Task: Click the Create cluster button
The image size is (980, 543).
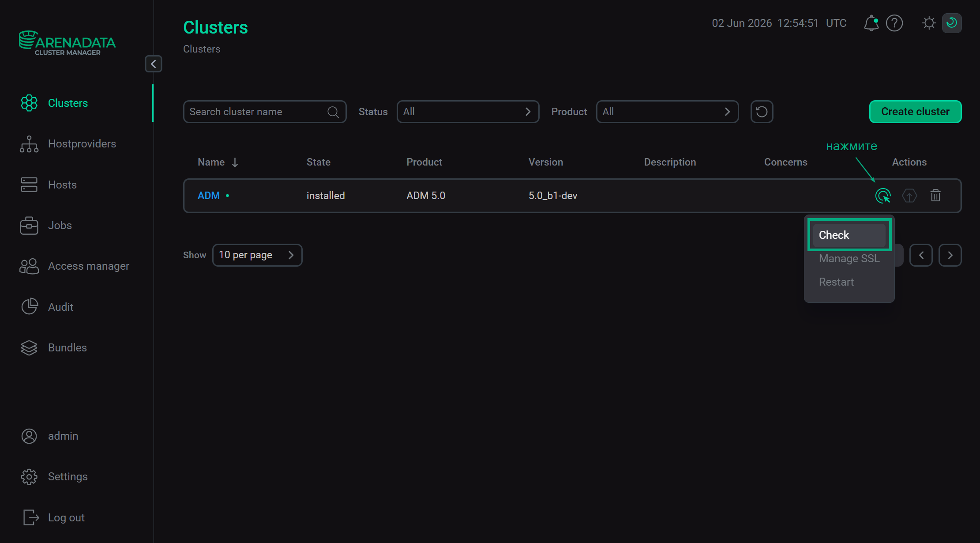Action: click(915, 112)
